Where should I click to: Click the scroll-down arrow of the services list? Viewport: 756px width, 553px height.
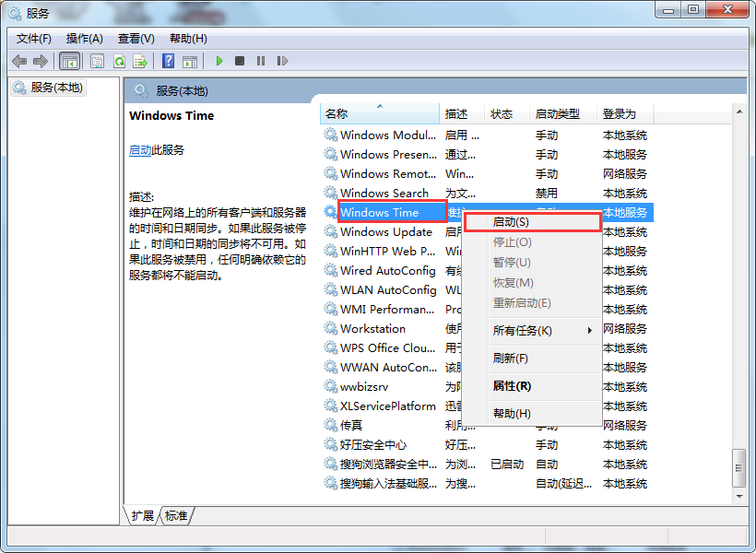(738, 496)
